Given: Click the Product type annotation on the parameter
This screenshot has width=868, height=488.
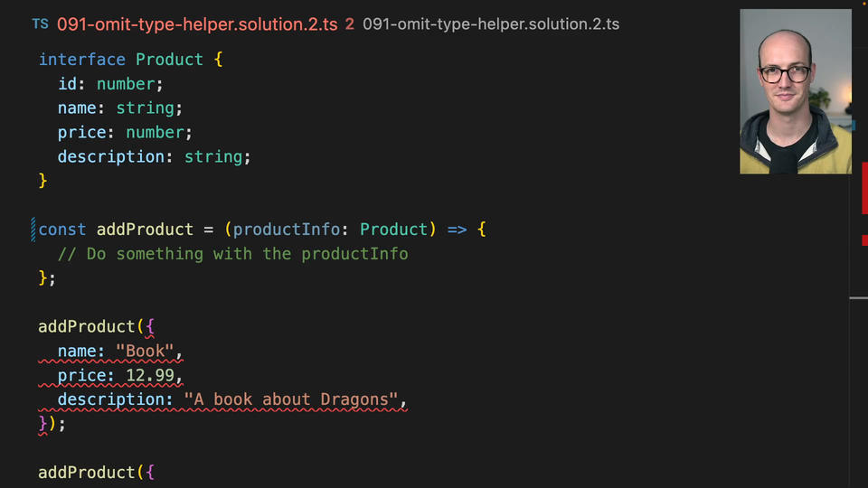Looking at the screenshot, I should click(x=393, y=230).
